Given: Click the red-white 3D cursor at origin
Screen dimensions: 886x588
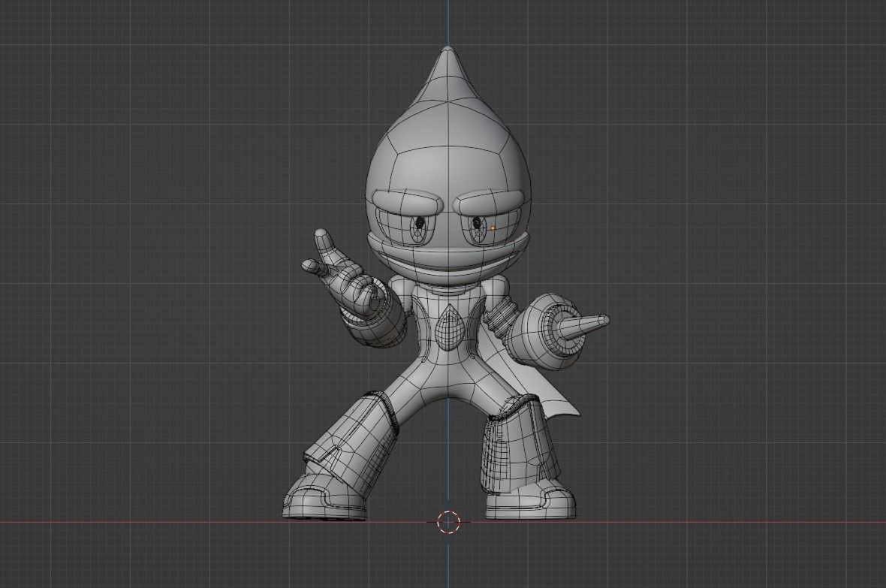Looking at the screenshot, I should 449,521.
